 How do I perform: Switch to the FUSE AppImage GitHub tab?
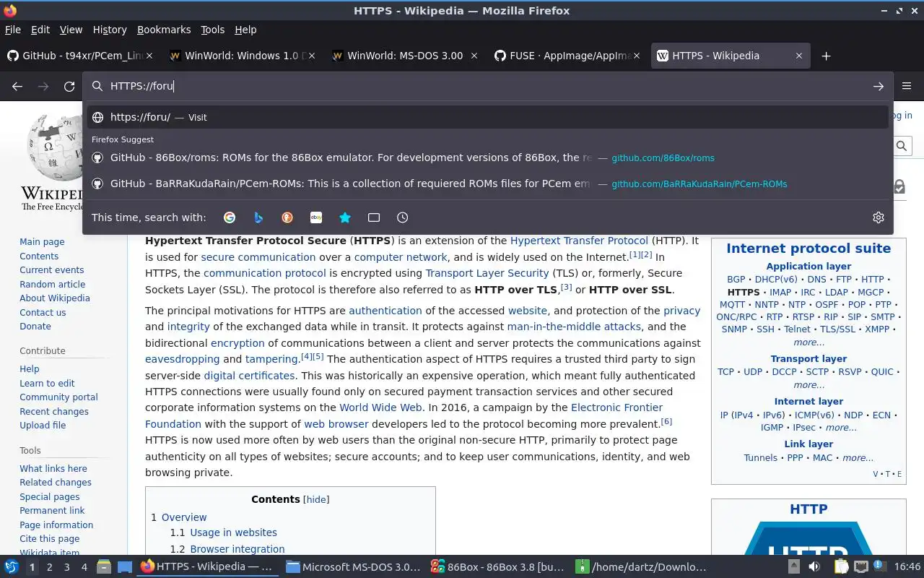pos(567,56)
